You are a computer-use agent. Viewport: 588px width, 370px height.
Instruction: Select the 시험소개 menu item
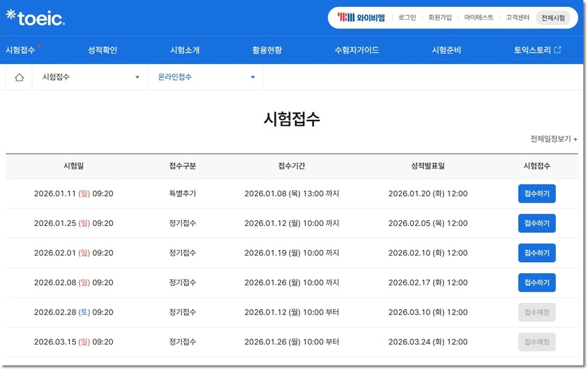click(185, 50)
